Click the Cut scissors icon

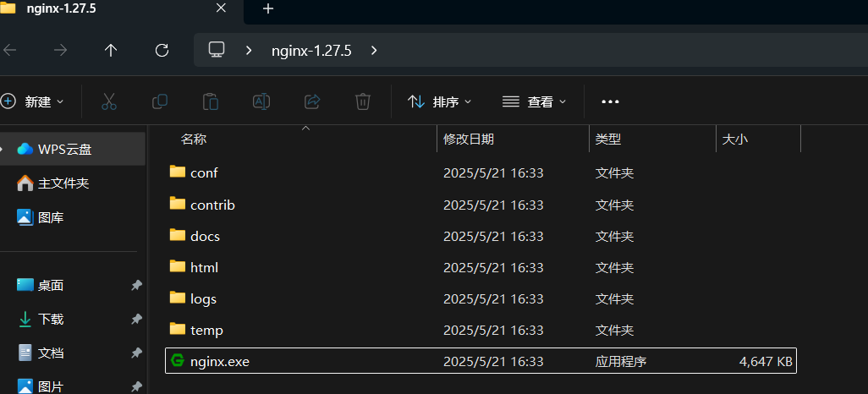[x=109, y=101]
